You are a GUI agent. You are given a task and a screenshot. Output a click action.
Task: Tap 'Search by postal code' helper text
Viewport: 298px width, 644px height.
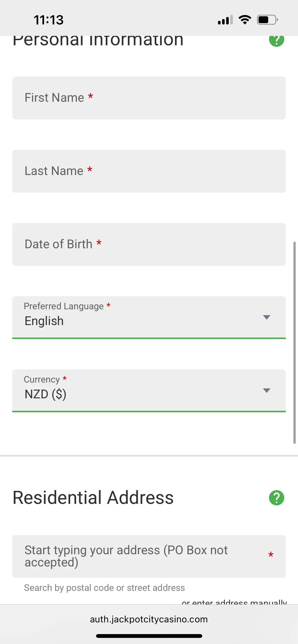click(x=104, y=588)
